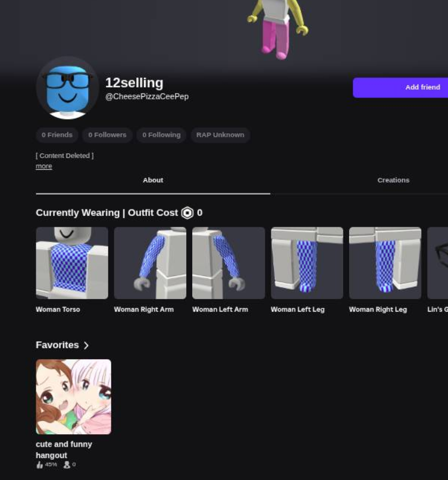Click the player count person icon

pyautogui.click(x=67, y=465)
